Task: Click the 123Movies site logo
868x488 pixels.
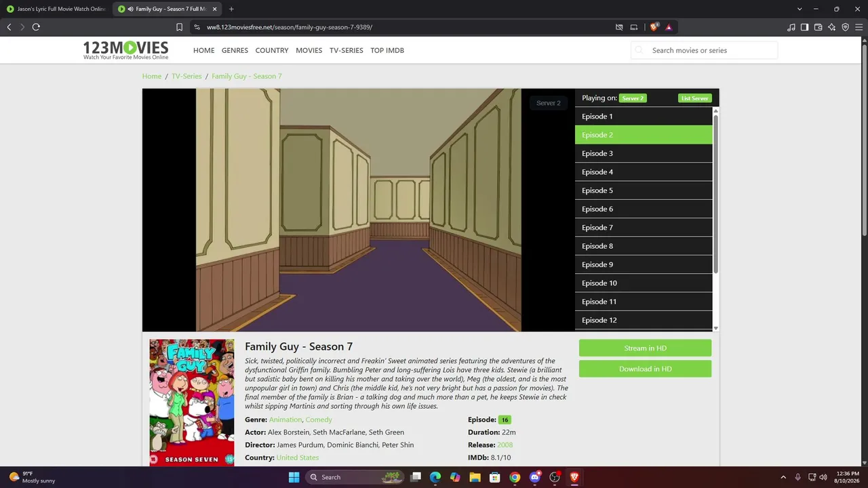Action: pos(125,50)
